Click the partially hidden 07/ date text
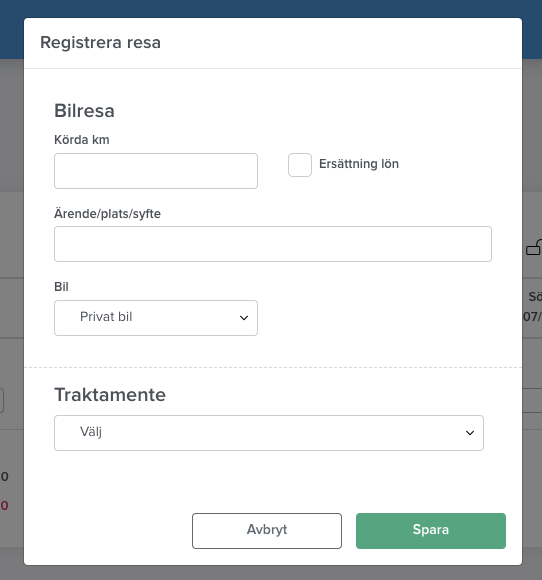 pyautogui.click(x=532, y=317)
